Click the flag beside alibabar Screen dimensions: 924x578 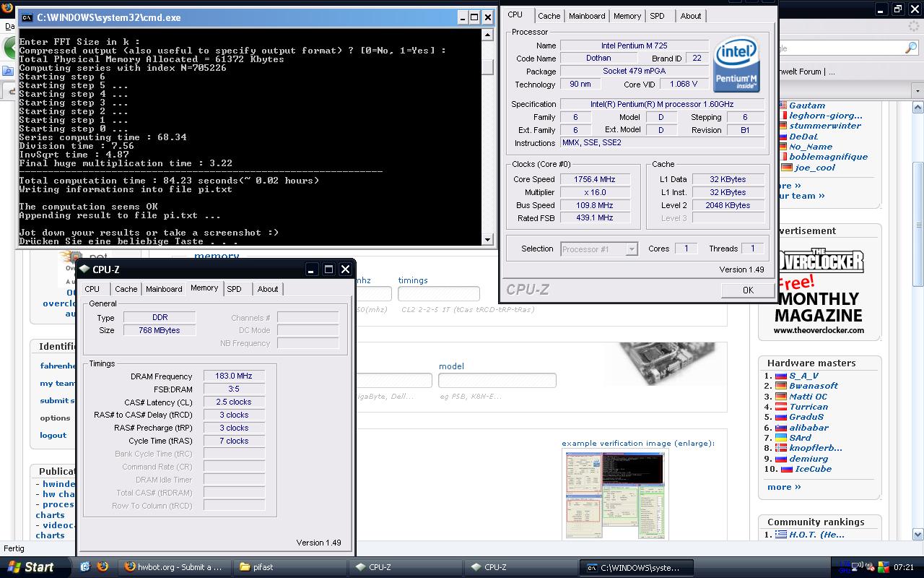781,428
